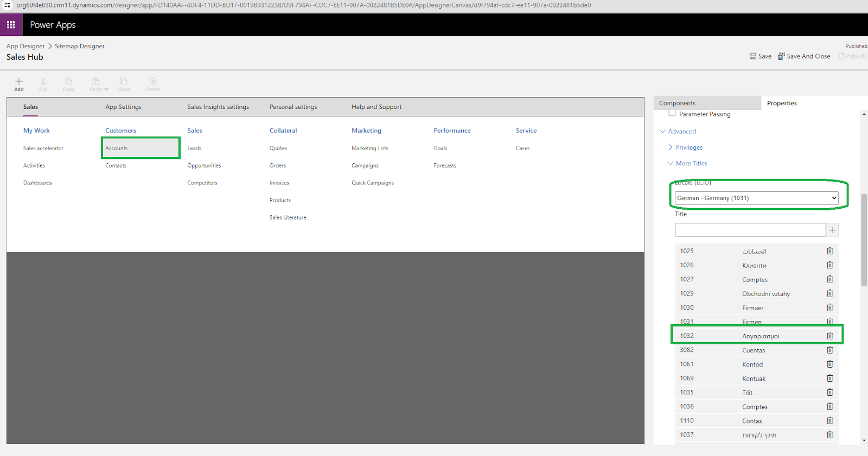This screenshot has height=456, width=868.
Task: Select the Contacts subarea
Action: click(x=116, y=165)
